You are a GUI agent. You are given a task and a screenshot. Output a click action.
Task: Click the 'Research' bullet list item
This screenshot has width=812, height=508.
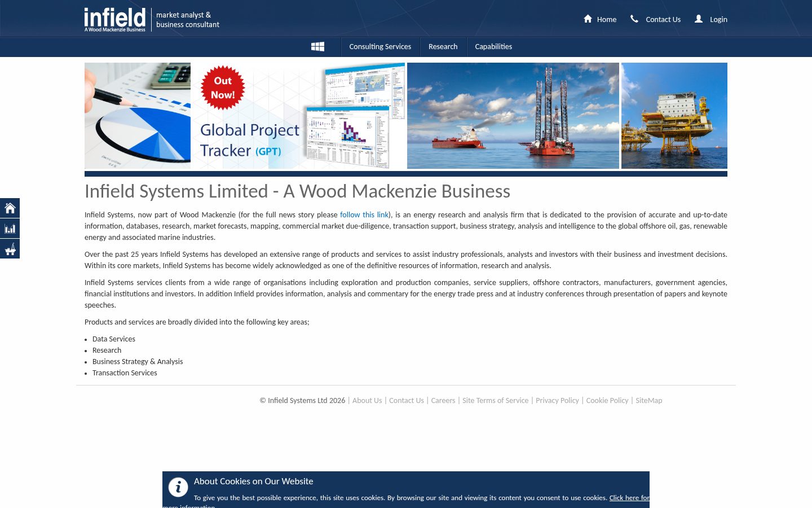[x=107, y=351]
